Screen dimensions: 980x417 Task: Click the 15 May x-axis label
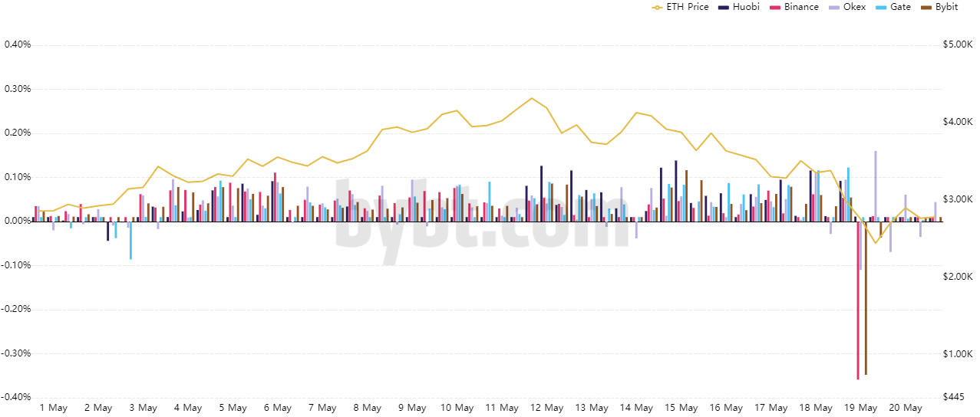click(x=681, y=408)
